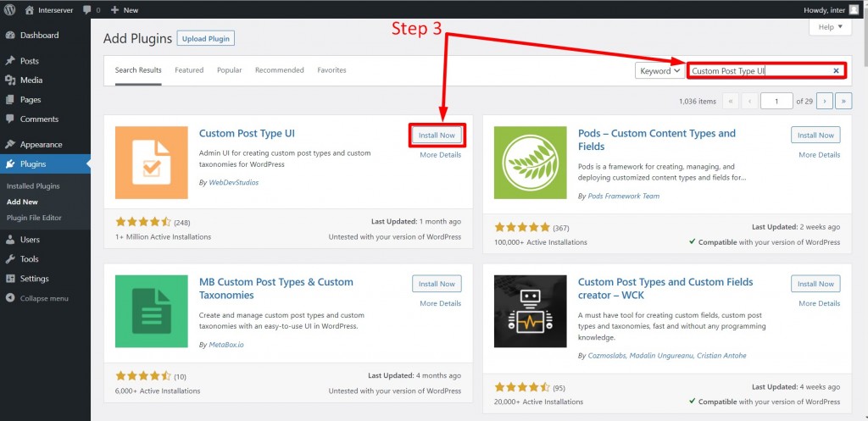The image size is (868, 421).
Task: Open the Interserver site home link
Action: [48, 10]
